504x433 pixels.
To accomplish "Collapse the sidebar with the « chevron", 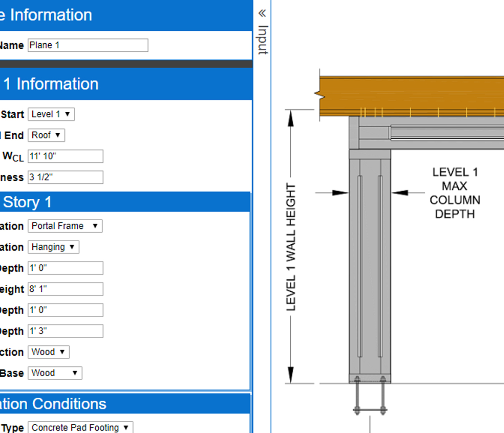I will [262, 13].
